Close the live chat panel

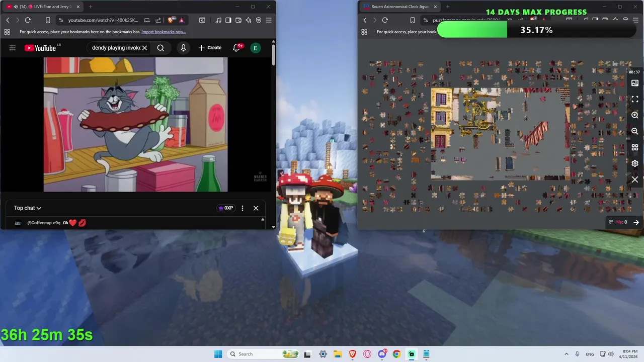[256, 208]
